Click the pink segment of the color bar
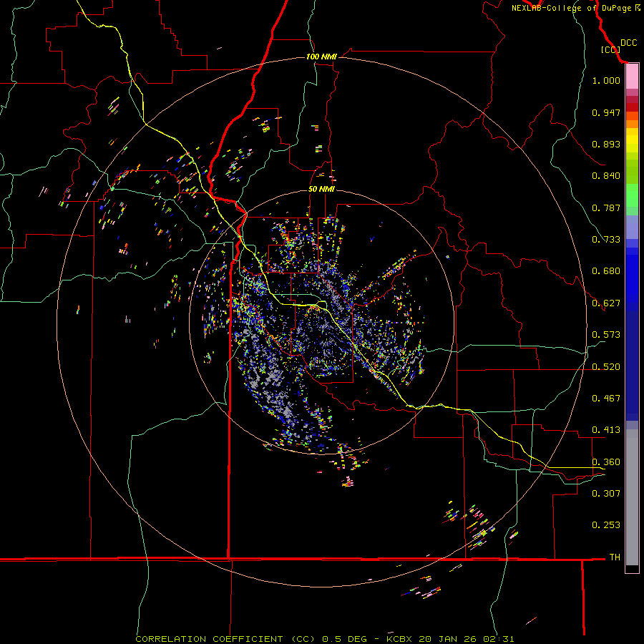The height and width of the screenshot is (644, 644). click(632, 77)
